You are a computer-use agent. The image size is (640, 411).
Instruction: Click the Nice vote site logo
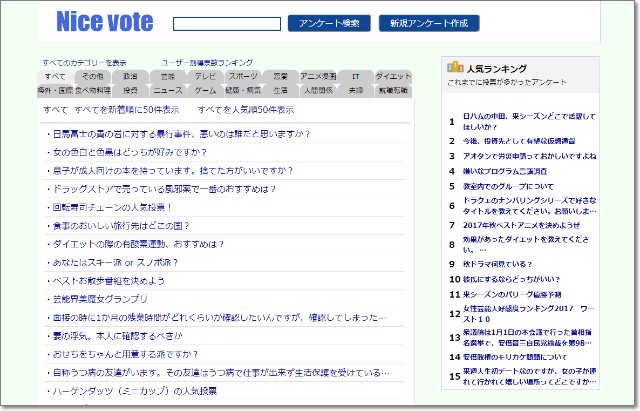[105, 22]
